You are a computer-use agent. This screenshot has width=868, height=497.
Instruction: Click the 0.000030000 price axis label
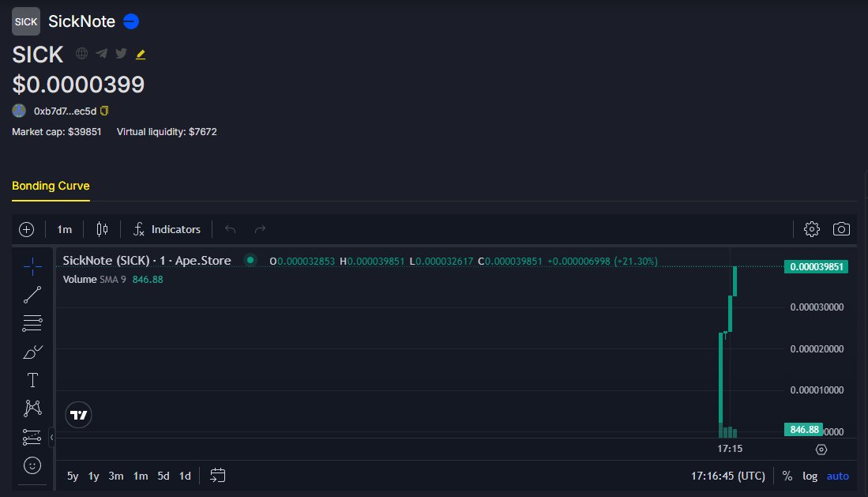(x=817, y=307)
